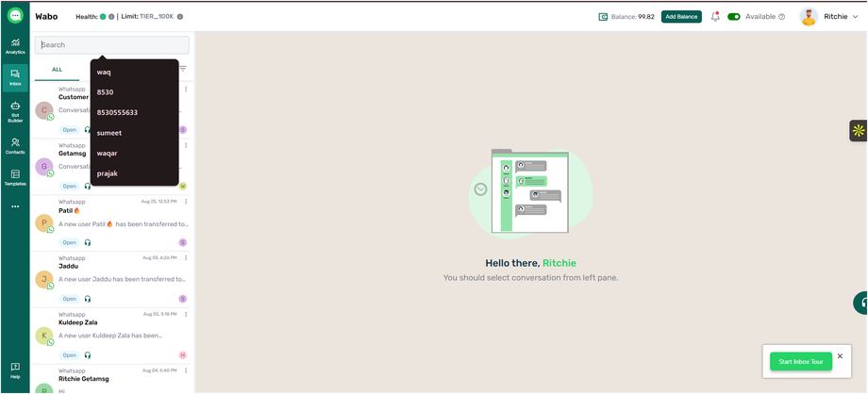Open the Contacts section

pyautogui.click(x=15, y=146)
